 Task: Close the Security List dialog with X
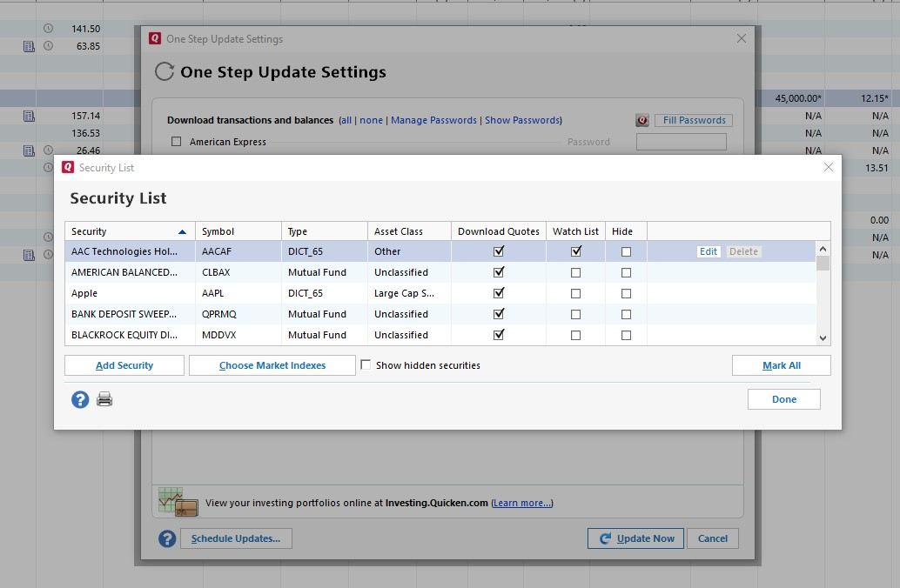[828, 167]
